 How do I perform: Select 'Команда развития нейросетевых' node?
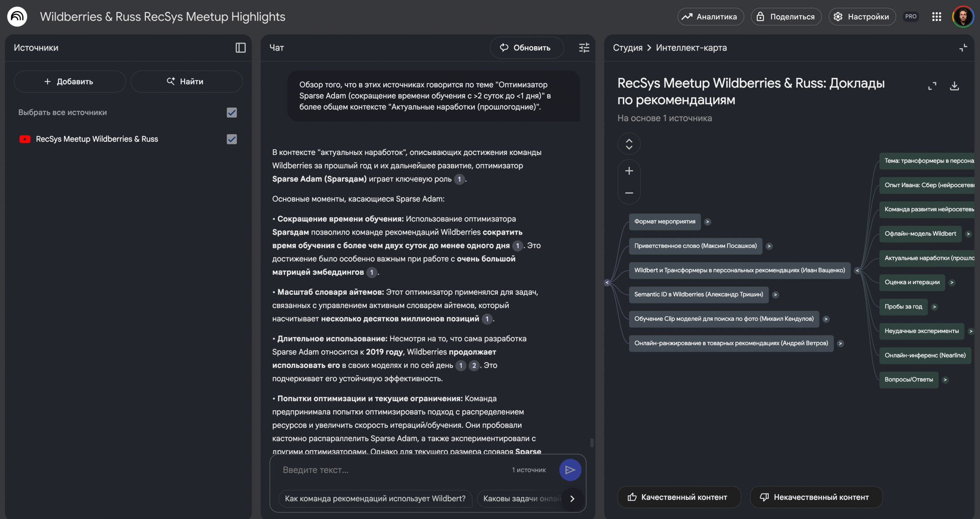point(927,209)
